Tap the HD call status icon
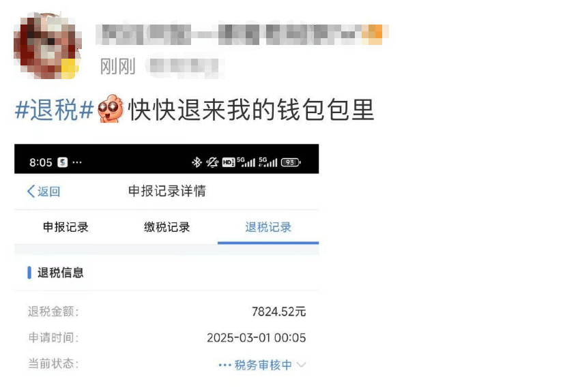563x392 pixels. coord(229,162)
